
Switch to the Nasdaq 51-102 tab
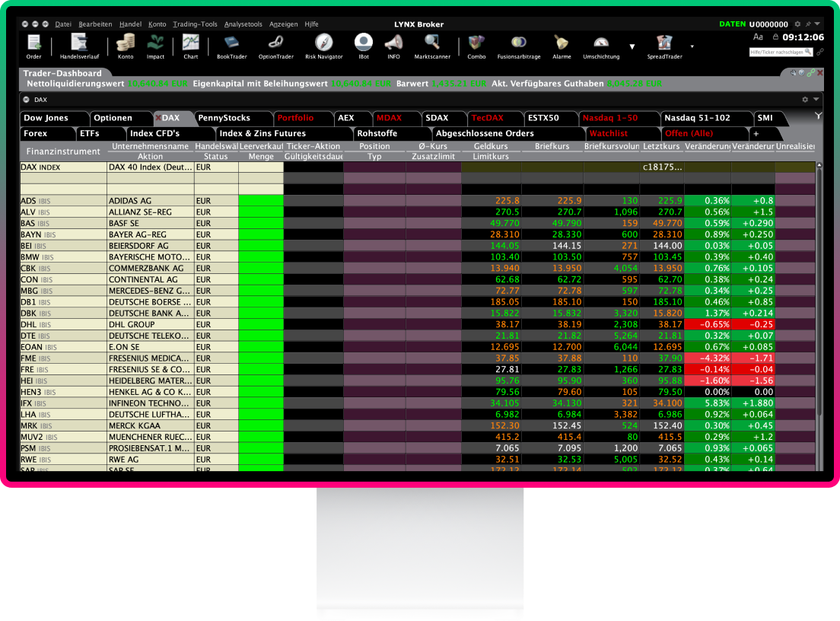697,118
